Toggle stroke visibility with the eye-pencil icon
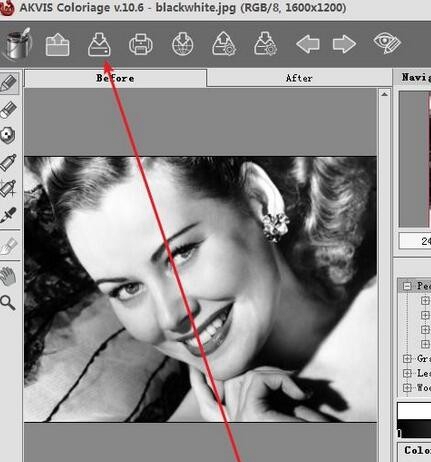This screenshot has height=462, width=431. click(387, 43)
